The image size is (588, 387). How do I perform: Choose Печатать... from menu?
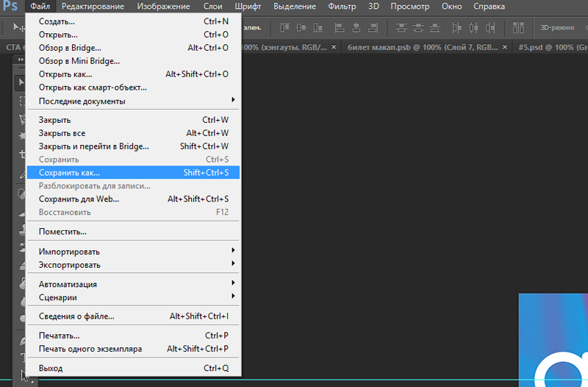133,335
